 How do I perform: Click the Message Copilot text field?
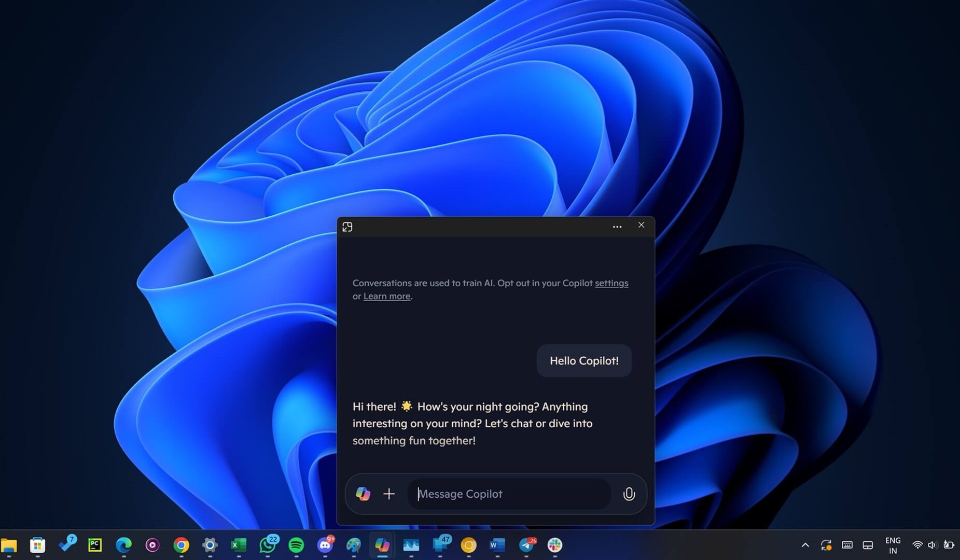(508, 494)
